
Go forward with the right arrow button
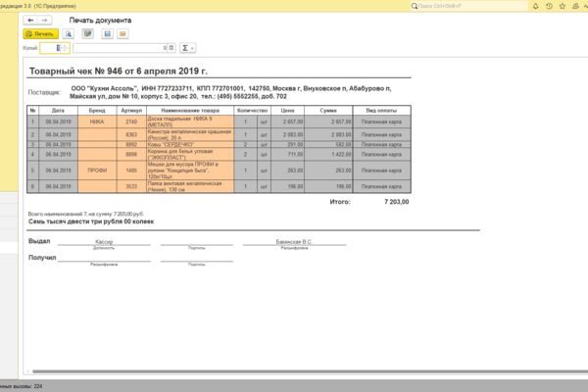(x=45, y=21)
